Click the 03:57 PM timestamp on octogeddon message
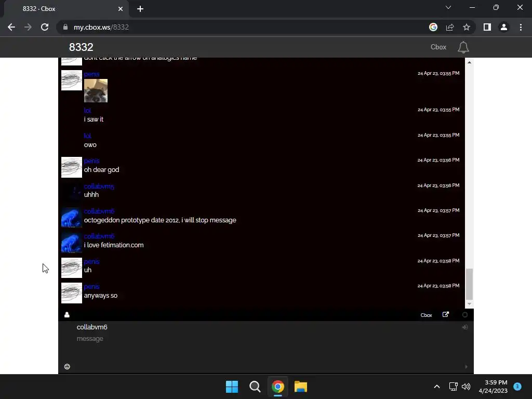 point(438,210)
